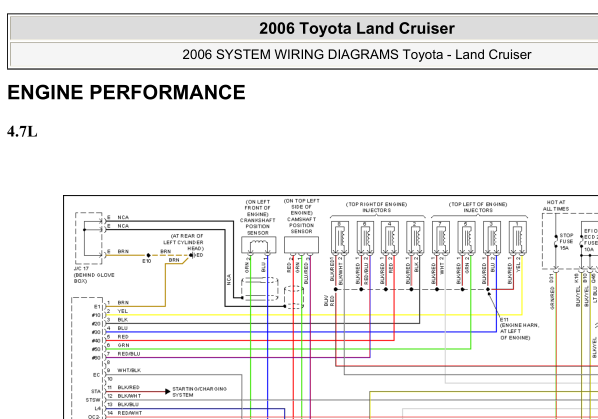This screenshot has width=598, height=419.
Task: Click the injector 6 symbol
Action: (x=365, y=237)
